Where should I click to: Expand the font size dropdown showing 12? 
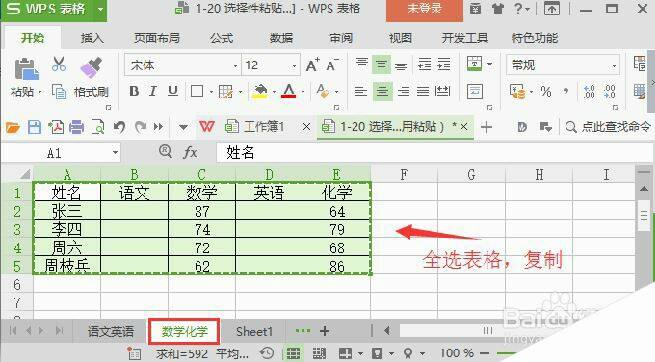[271, 65]
